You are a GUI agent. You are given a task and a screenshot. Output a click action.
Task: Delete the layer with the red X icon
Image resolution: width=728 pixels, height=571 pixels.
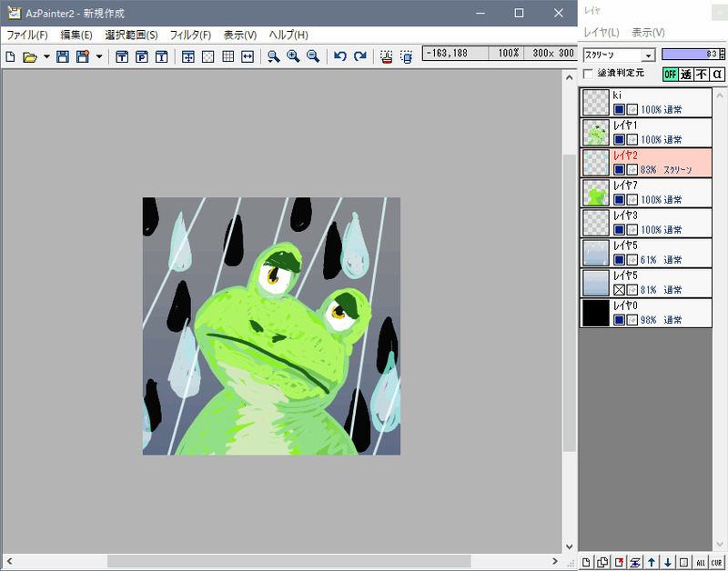(x=619, y=562)
